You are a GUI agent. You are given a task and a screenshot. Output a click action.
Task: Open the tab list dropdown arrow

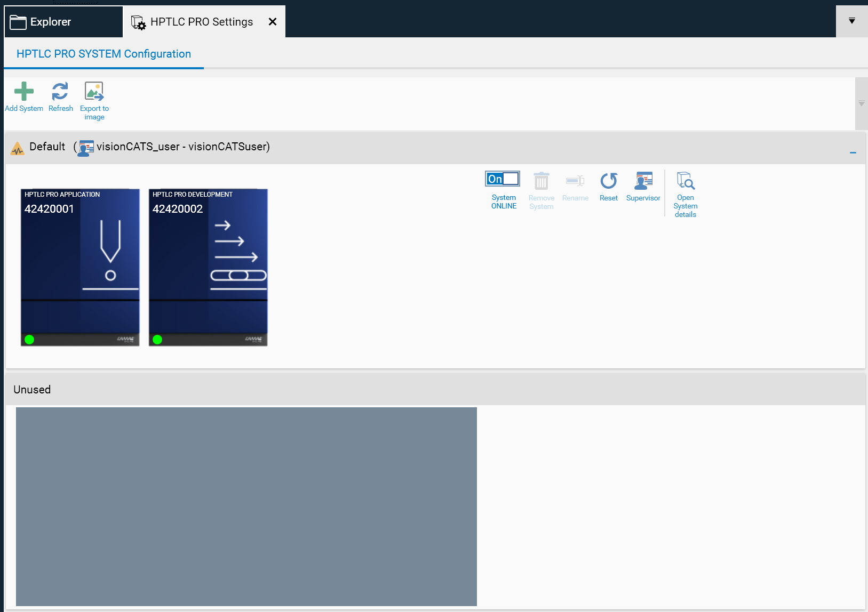click(851, 21)
